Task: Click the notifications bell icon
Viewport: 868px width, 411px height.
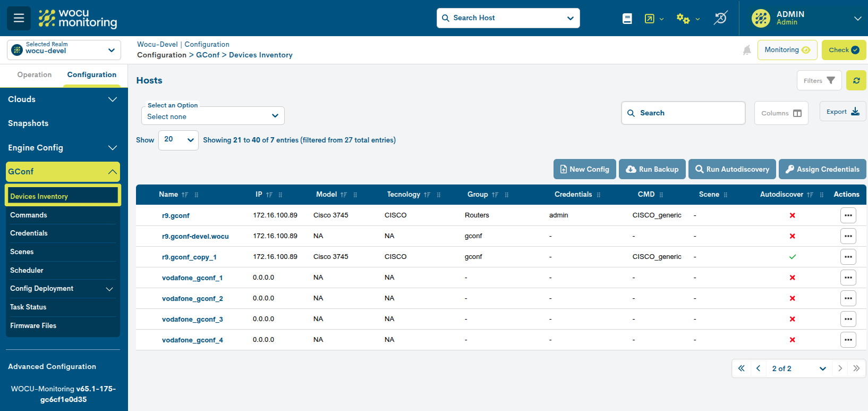Action: (x=746, y=50)
